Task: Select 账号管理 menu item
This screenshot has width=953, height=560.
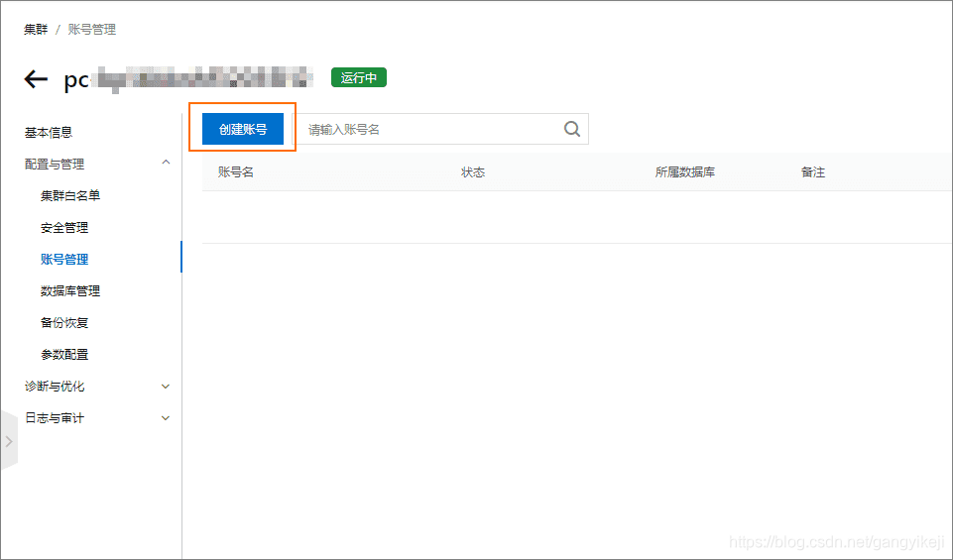Action: tap(64, 260)
